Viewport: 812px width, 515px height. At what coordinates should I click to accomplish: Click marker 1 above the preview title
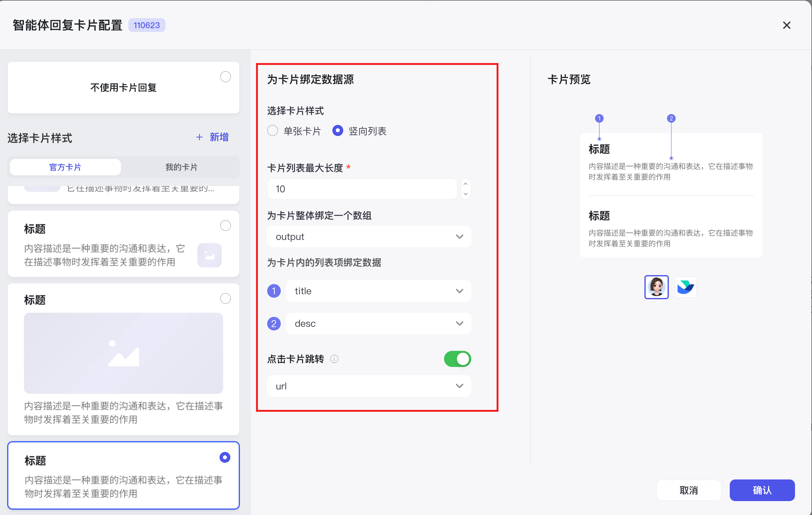coord(599,118)
